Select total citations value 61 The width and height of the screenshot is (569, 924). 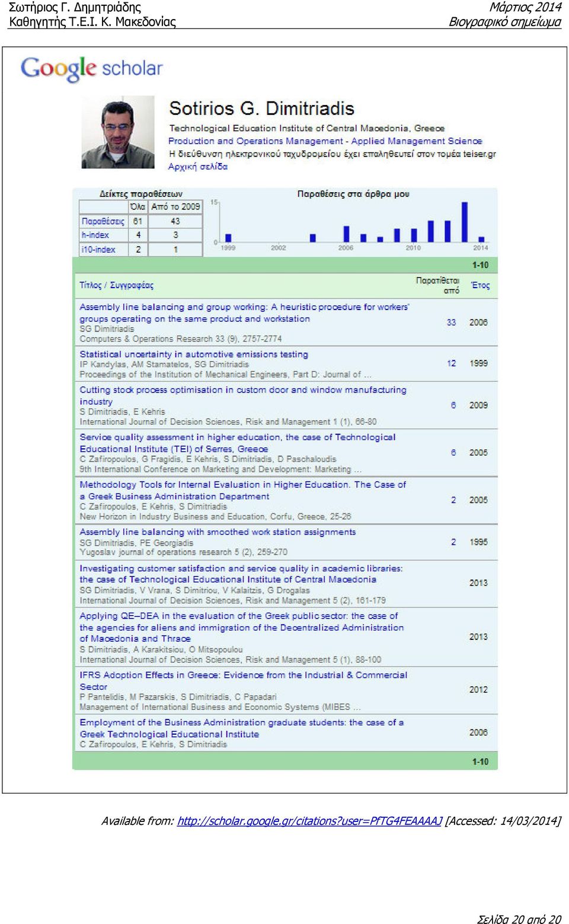click(x=138, y=221)
